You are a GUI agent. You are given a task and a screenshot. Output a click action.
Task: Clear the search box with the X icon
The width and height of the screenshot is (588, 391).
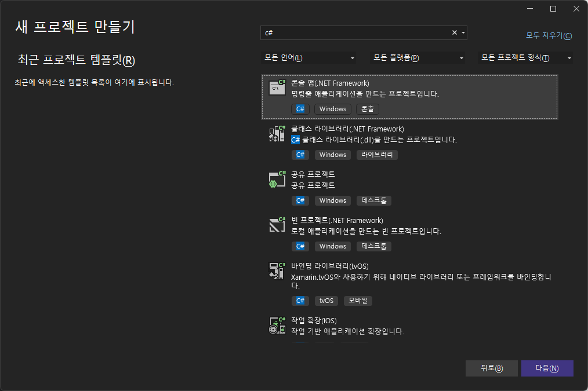[455, 32]
